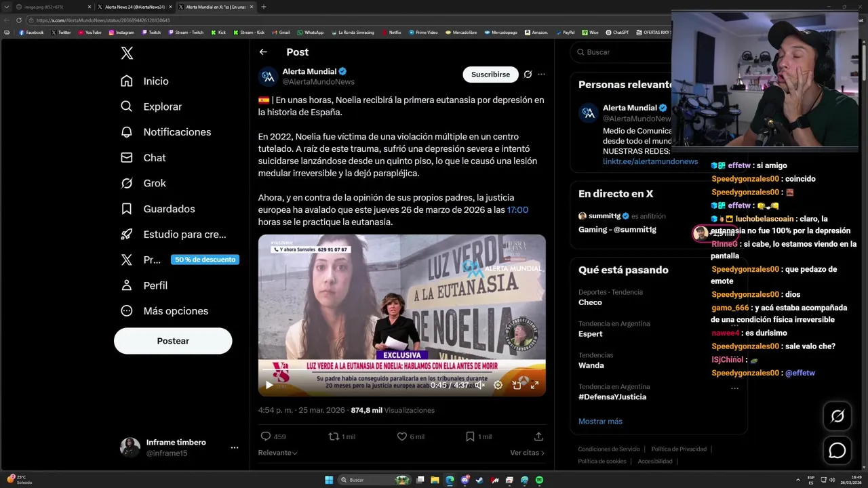Click the Espert trend
Image resolution: width=868 pixels, height=488 pixels.
(x=591, y=334)
